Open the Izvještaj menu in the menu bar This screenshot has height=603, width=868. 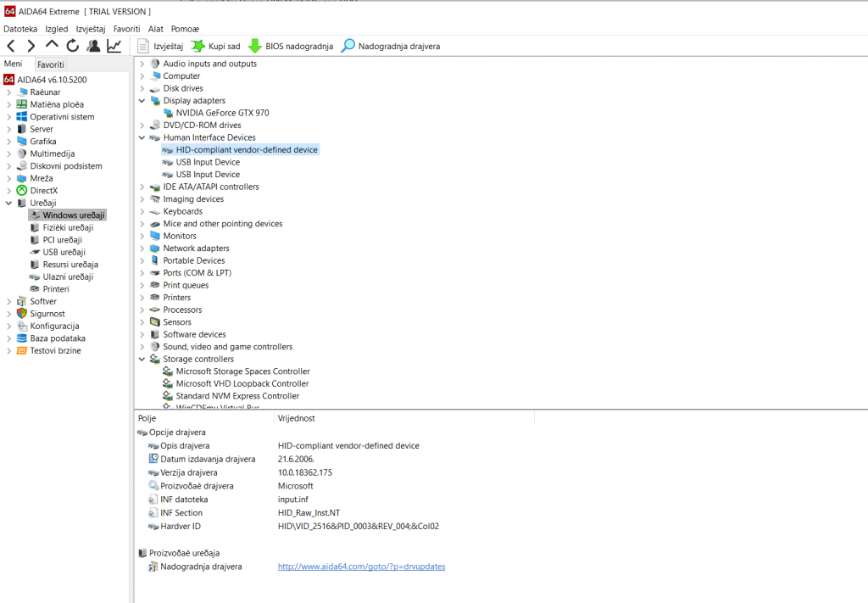pos(91,29)
